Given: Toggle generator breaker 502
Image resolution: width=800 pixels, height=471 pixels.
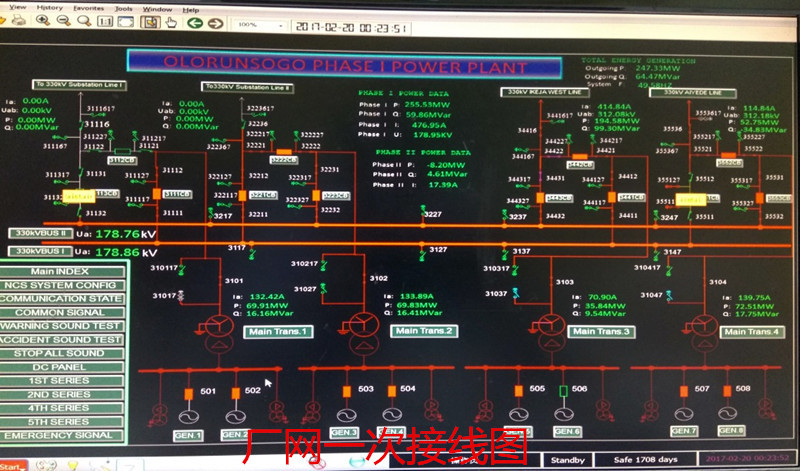Looking at the screenshot, I should click(x=236, y=393).
